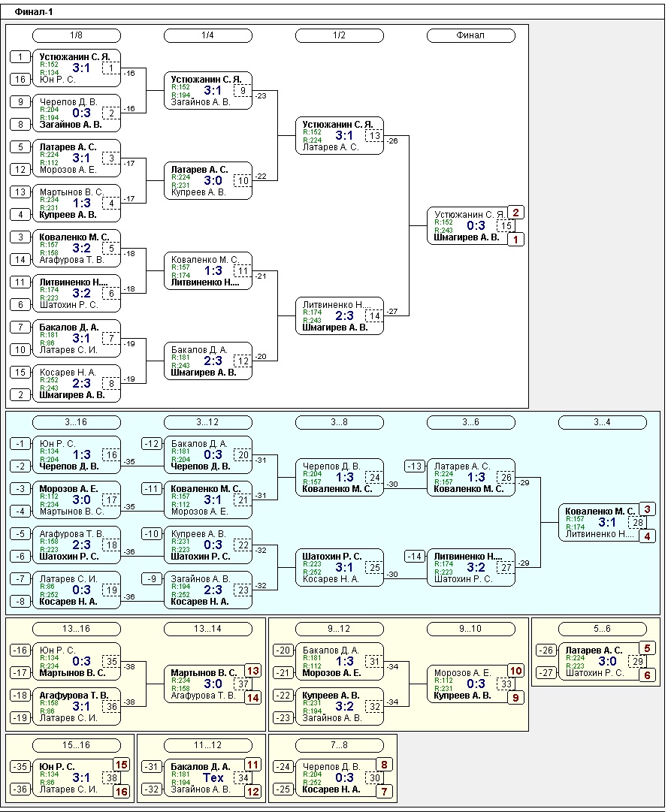Open match Черепов vs Коваленко in 3...8
This screenshot has height=812, width=668.
(340, 478)
